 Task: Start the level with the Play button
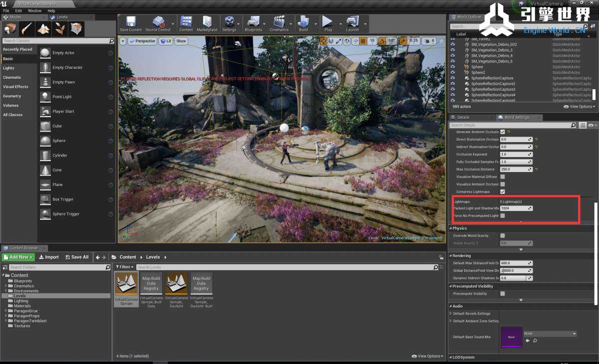click(x=328, y=22)
